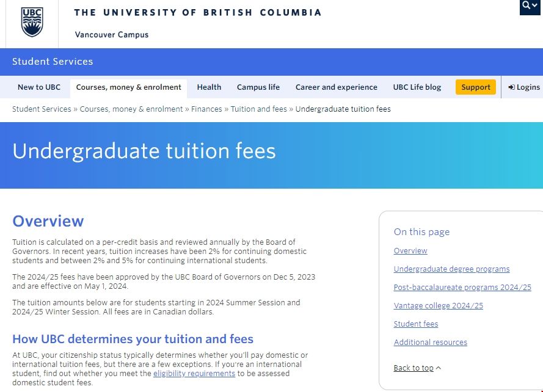Open the New to UBC menu item

[x=39, y=87]
